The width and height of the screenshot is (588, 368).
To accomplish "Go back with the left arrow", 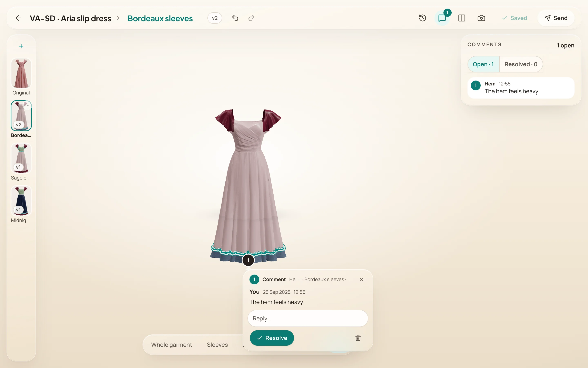I will [18, 18].
